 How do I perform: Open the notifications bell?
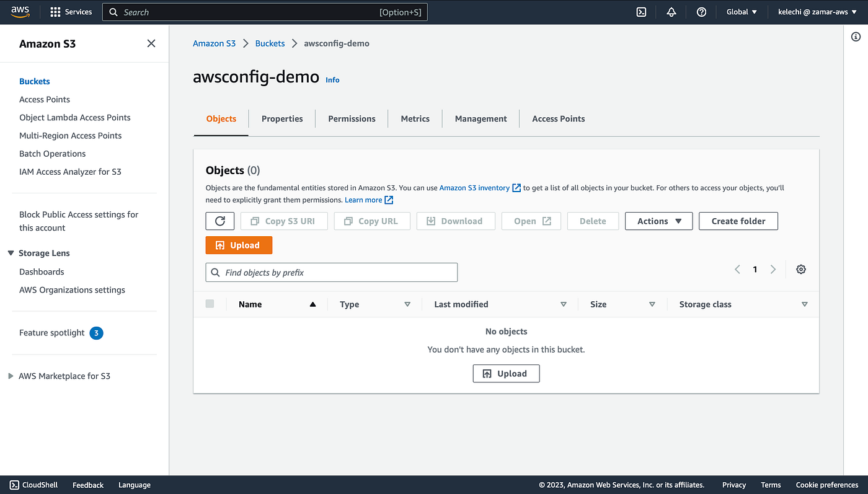pyautogui.click(x=671, y=11)
